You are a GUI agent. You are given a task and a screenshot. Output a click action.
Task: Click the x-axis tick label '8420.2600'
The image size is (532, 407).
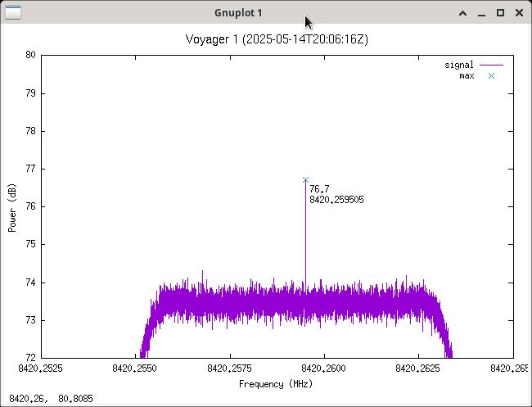[x=323, y=369]
